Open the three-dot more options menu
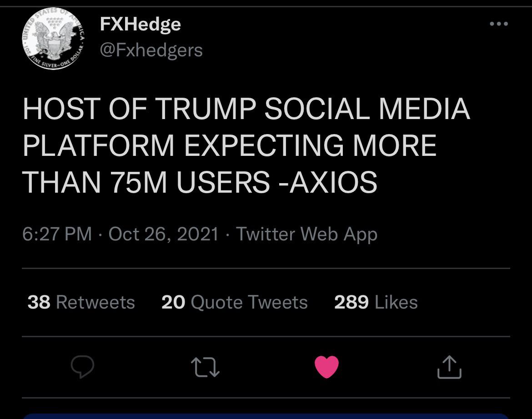The height and width of the screenshot is (419, 532). click(x=499, y=24)
